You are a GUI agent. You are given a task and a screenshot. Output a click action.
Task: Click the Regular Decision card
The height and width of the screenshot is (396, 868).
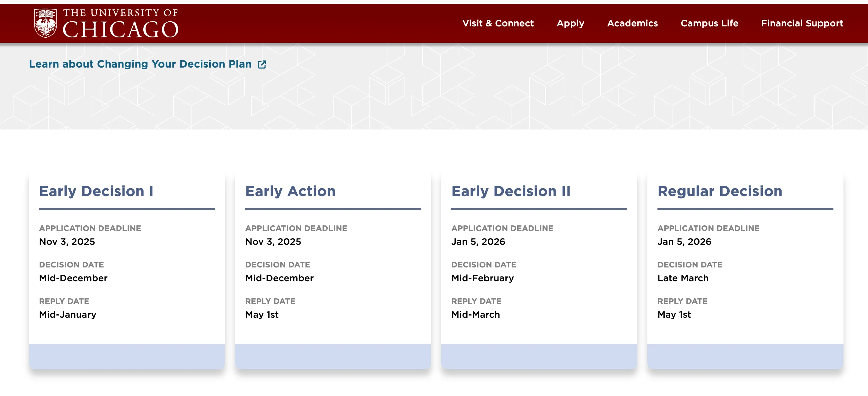[745, 273]
